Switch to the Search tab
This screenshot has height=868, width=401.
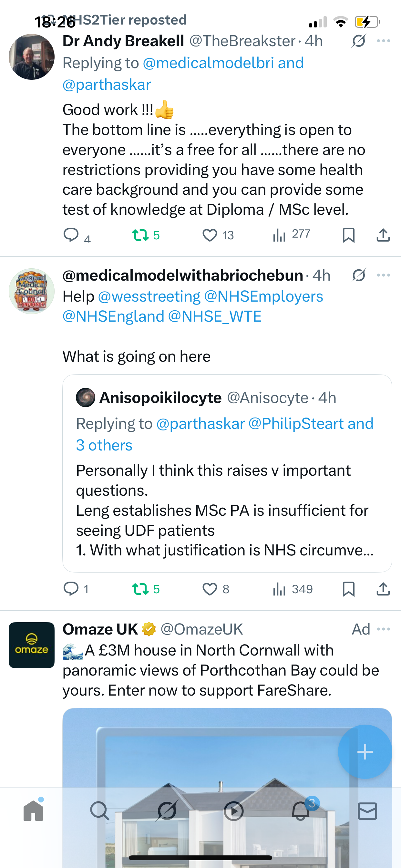[x=99, y=811]
